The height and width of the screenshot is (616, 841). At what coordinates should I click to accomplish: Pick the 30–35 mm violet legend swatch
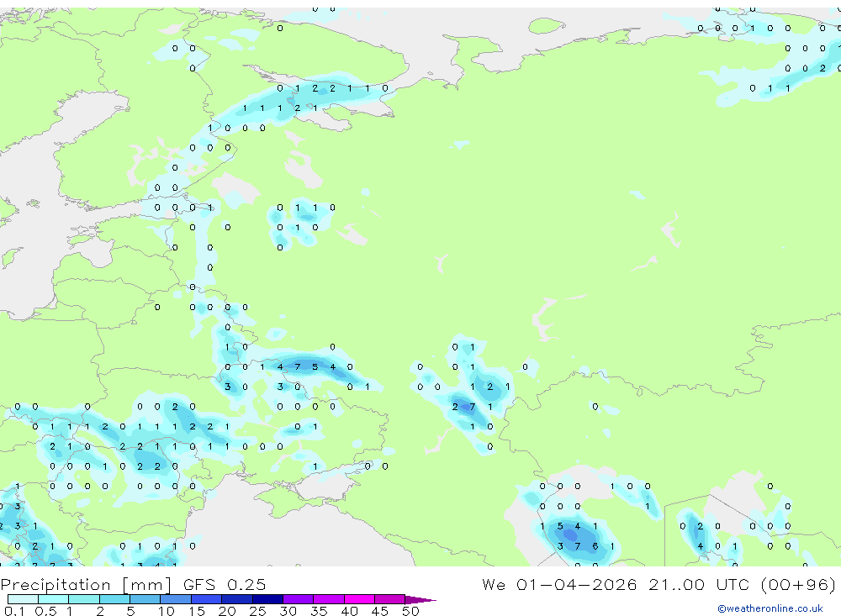pos(299,599)
